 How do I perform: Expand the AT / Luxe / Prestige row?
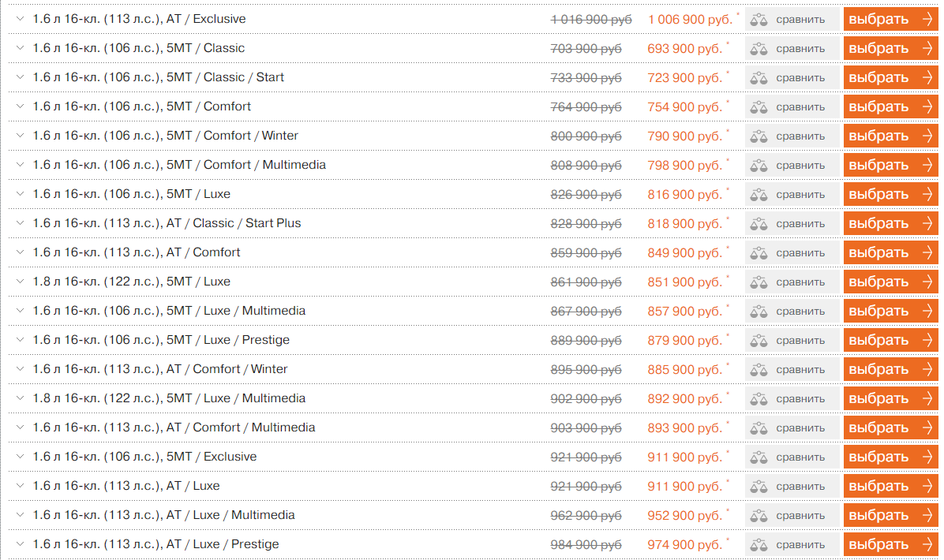20,543
